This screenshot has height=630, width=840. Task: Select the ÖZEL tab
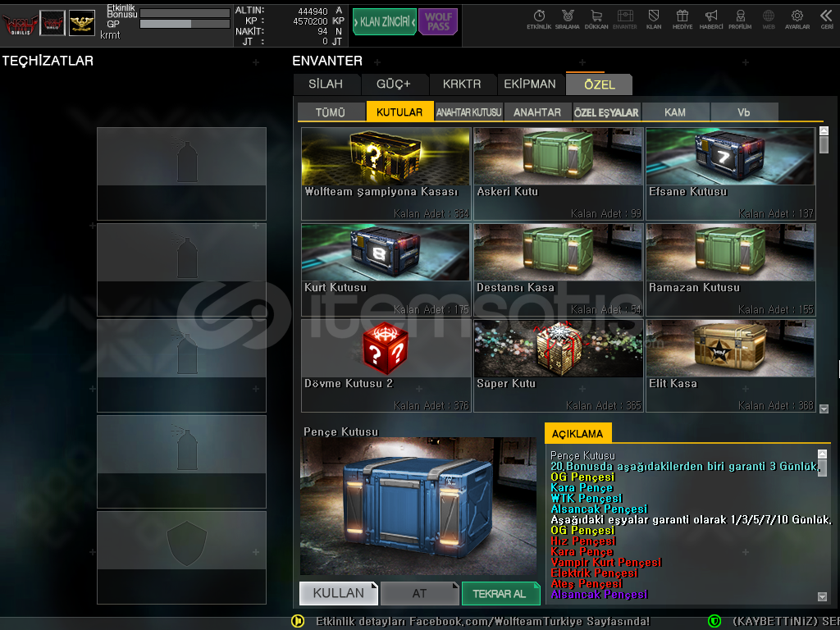(x=600, y=84)
